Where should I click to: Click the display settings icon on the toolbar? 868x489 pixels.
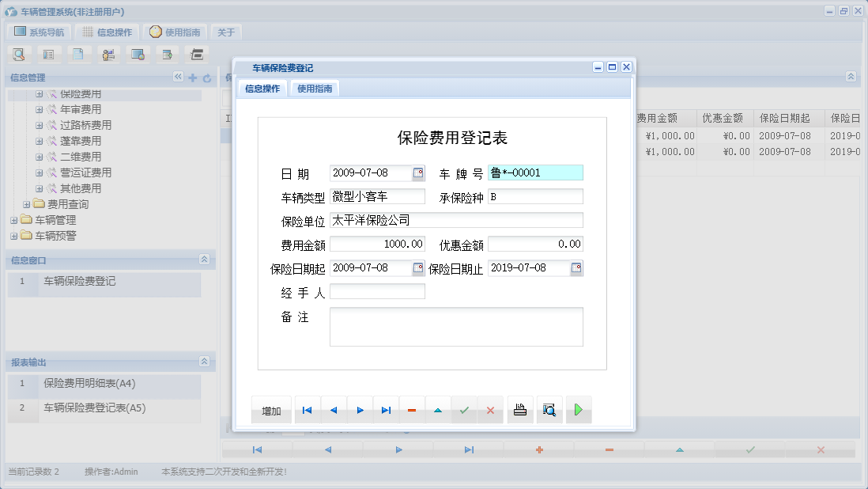(x=138, y=54)
